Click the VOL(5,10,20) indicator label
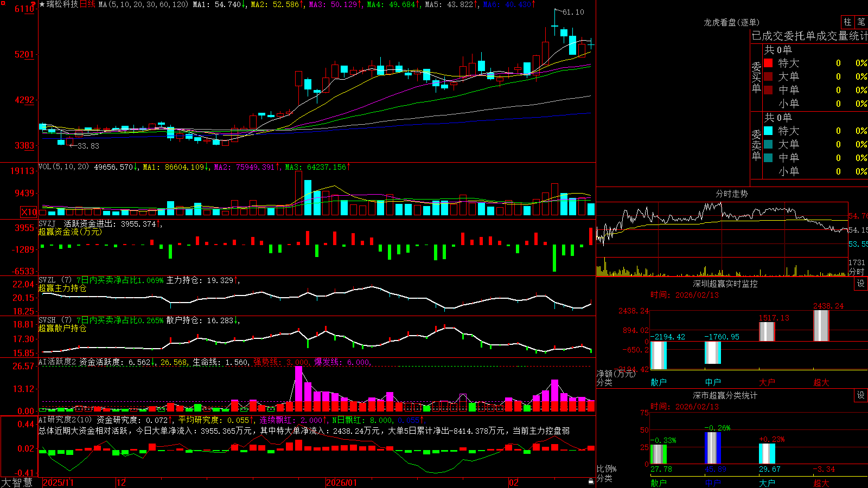 [x=63, y=167]
